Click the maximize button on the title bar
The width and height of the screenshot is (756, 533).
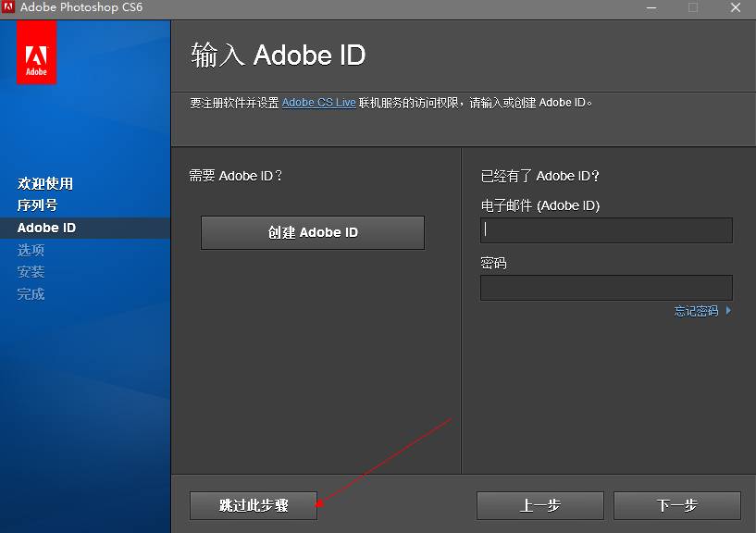coord(693,8)
